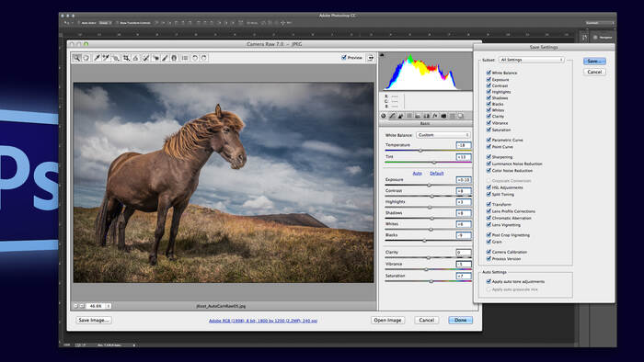
Task: Open the Subset All Settings dropdown
Action: [x=532, y=60]
